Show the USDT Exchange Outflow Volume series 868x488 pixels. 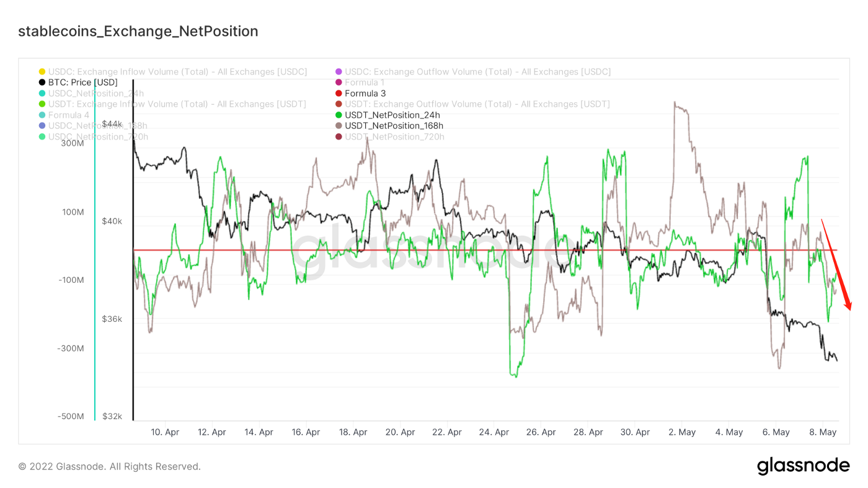pos(477,104)
